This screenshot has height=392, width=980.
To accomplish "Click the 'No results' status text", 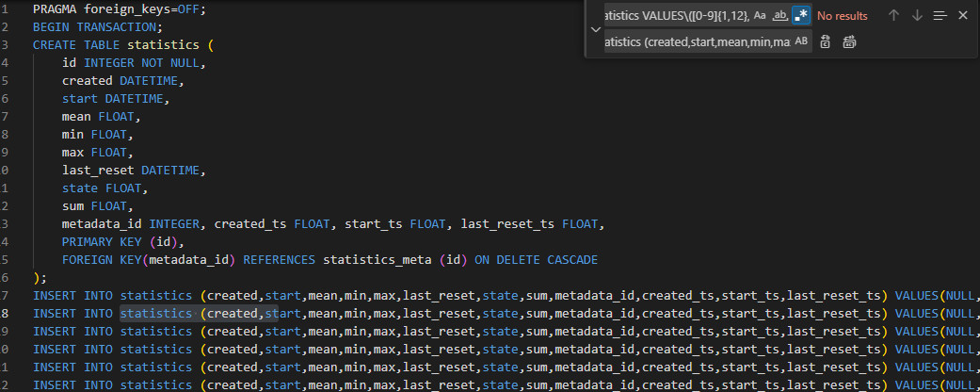I will (x=842, y=16).
